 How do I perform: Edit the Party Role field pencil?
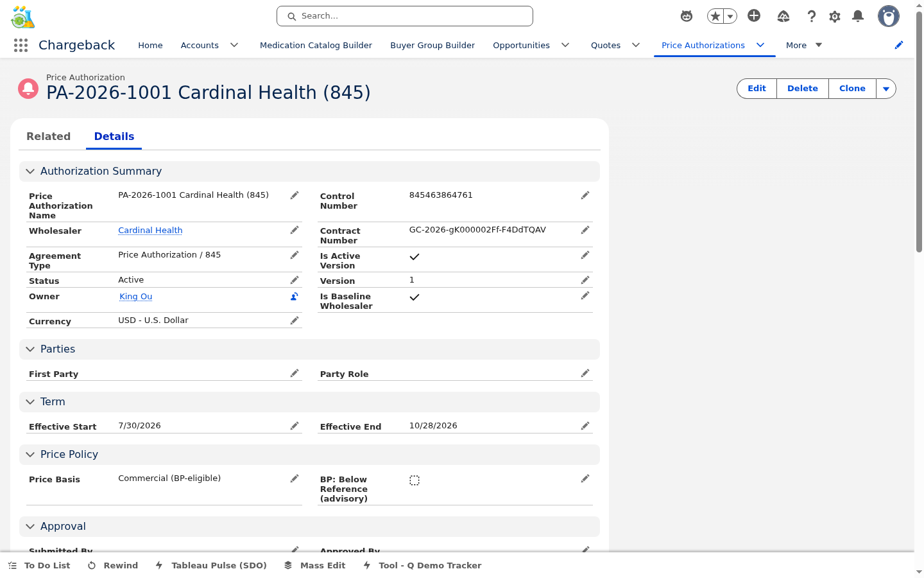pyautogui.click(x=585, y=373)
